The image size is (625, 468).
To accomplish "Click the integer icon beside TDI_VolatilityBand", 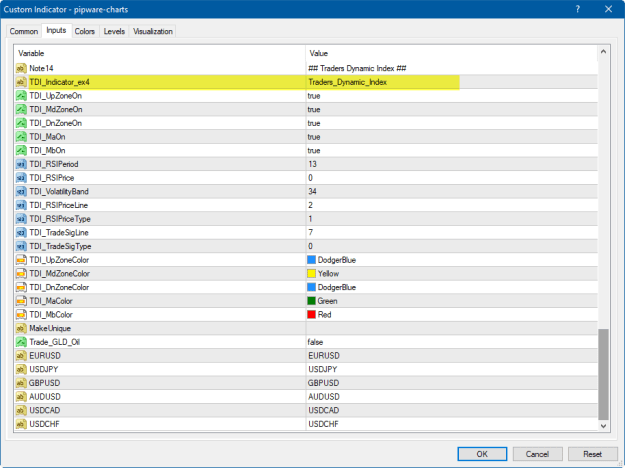I will click(21, 192).
